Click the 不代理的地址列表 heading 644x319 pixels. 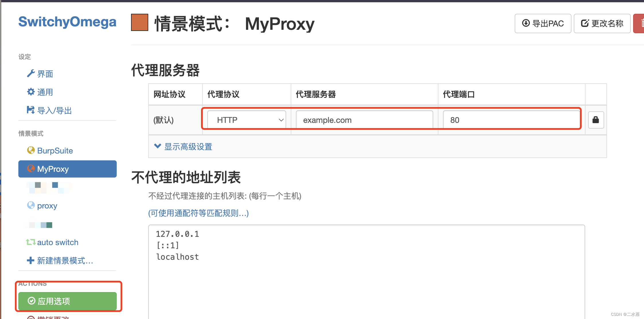point(186,177)
